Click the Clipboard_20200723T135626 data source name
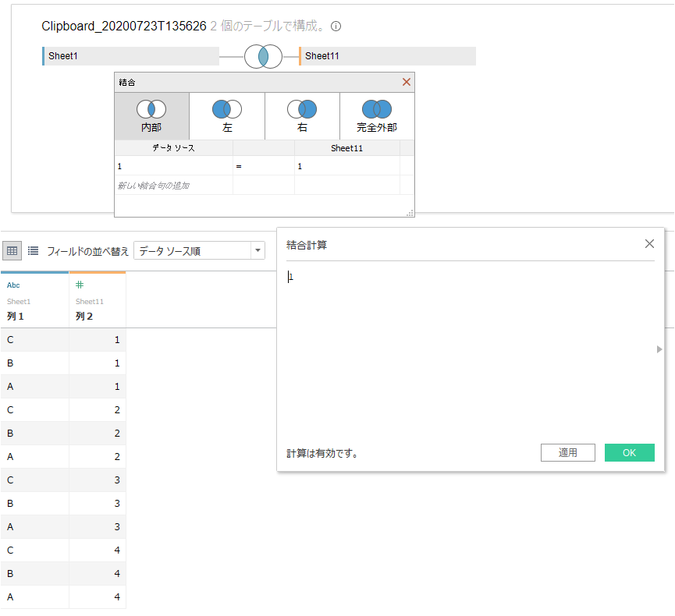 (x=124, y=27)
